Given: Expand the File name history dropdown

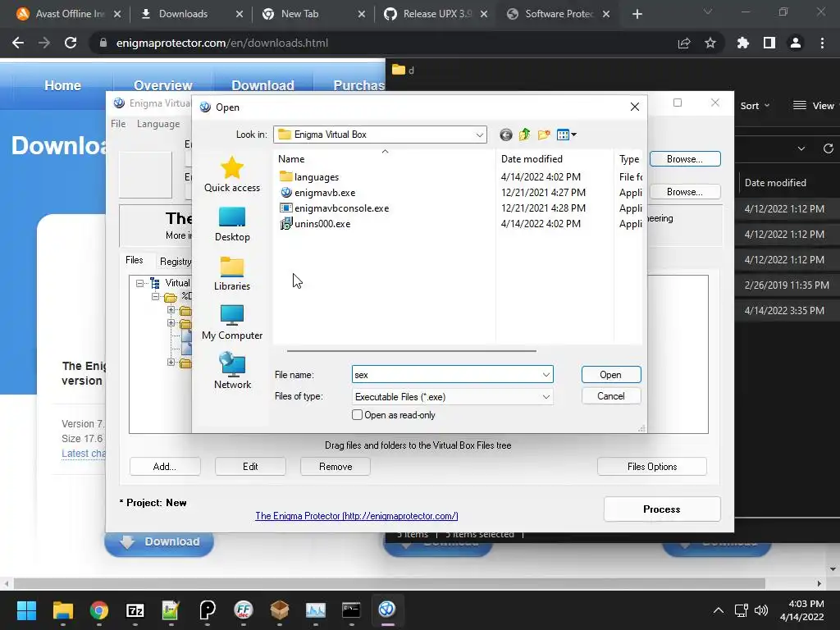Looking at the screenshot, I should click(546, 374).
